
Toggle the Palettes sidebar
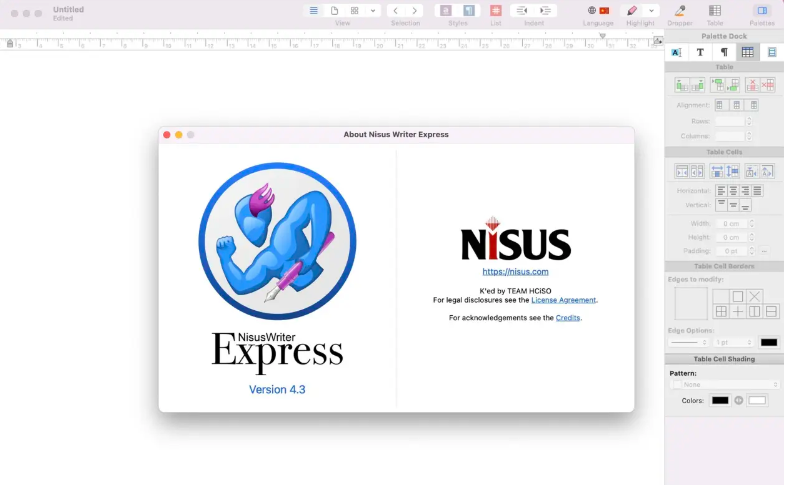(x=762, y=11)
